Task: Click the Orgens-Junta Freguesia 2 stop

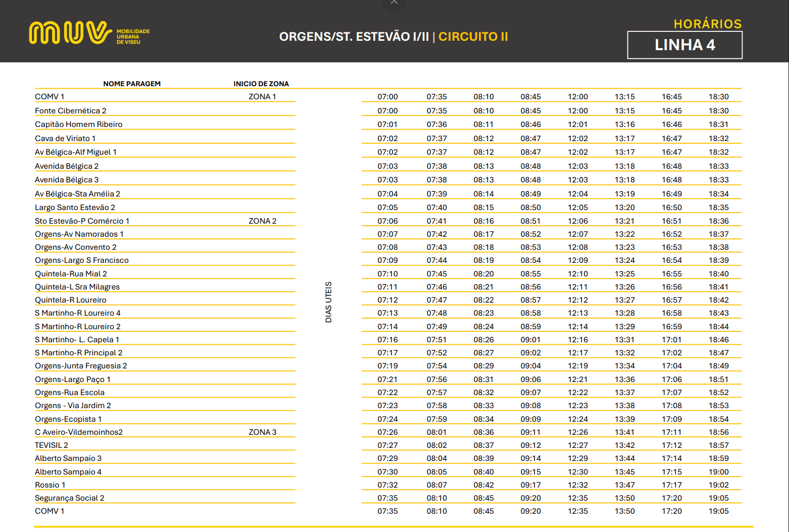Action: [81, 366]
